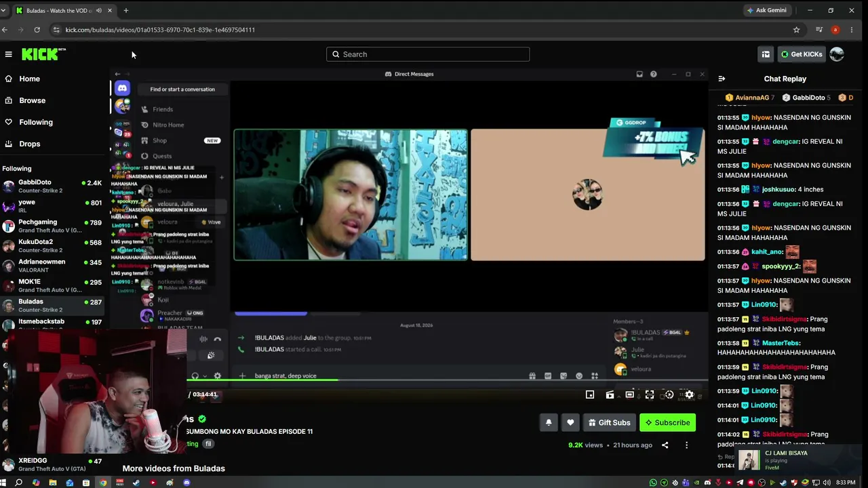Click the Get KICKs button
Screen dimensions: 868x488
pyautogui.click(x=801, y=54)
